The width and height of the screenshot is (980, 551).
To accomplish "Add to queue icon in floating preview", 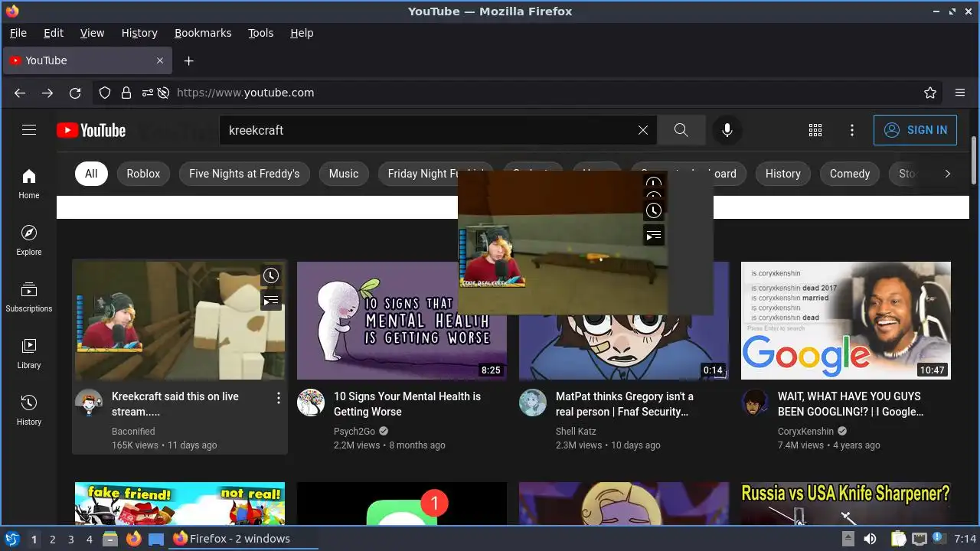I will click(654, 236).
